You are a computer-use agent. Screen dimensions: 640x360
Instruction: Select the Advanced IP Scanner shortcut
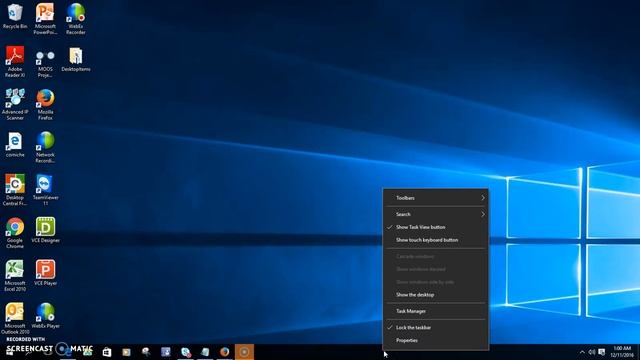coord(15,104)
